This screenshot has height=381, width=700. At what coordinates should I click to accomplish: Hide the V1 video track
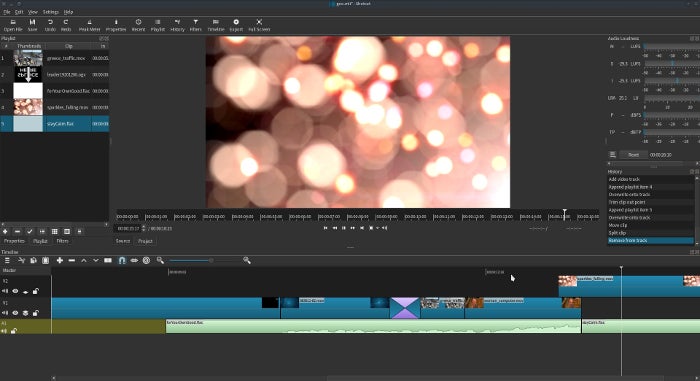15,313
